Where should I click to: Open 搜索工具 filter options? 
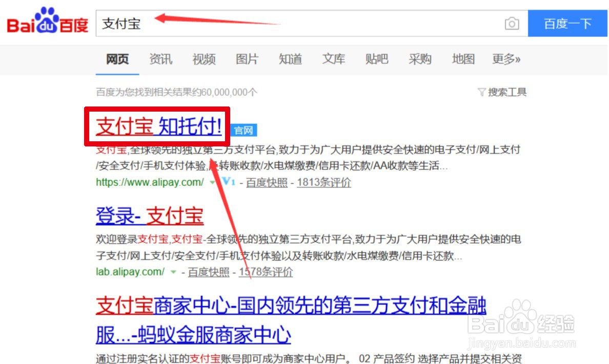click(x=502, y=92)
